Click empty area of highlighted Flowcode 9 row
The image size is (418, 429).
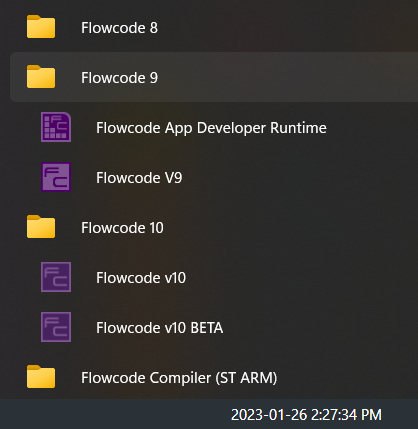[x=287, y=77]
